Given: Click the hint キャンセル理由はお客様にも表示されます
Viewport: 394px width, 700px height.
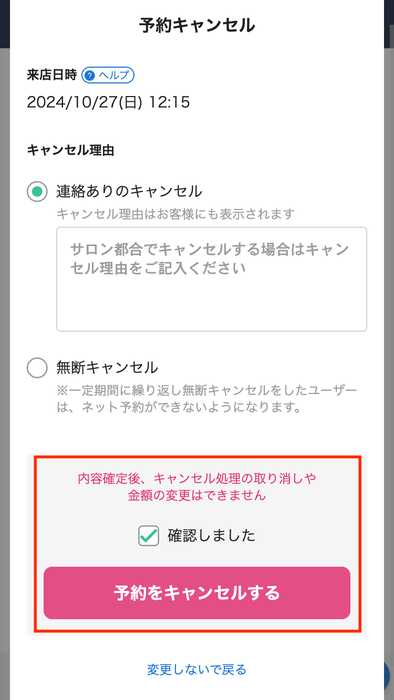Looking at the screenshot, I should coord(175,214).
